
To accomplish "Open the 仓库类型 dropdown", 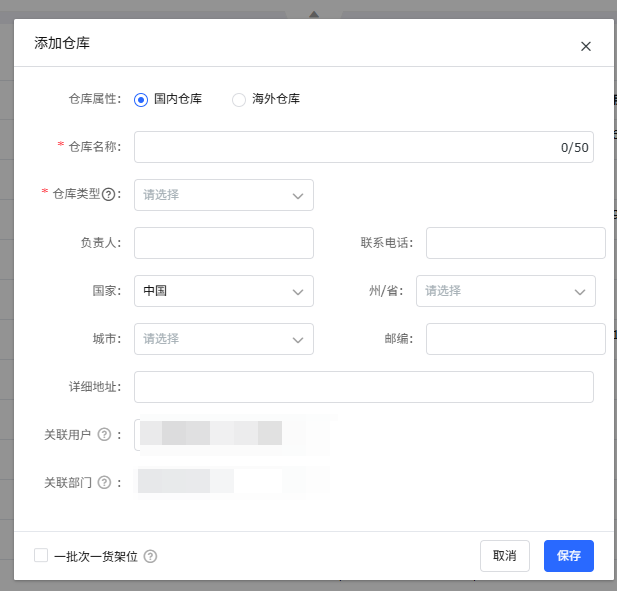I will point(224,195).
